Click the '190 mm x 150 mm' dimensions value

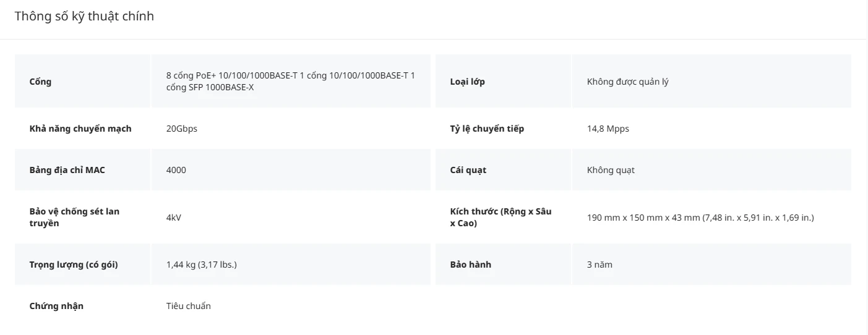point(700,218)
